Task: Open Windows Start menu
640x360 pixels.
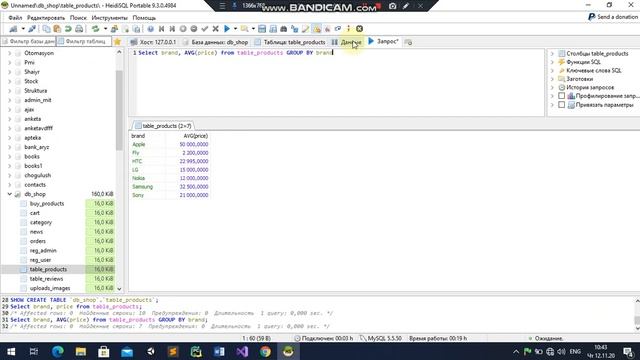Action: (11, 351)
